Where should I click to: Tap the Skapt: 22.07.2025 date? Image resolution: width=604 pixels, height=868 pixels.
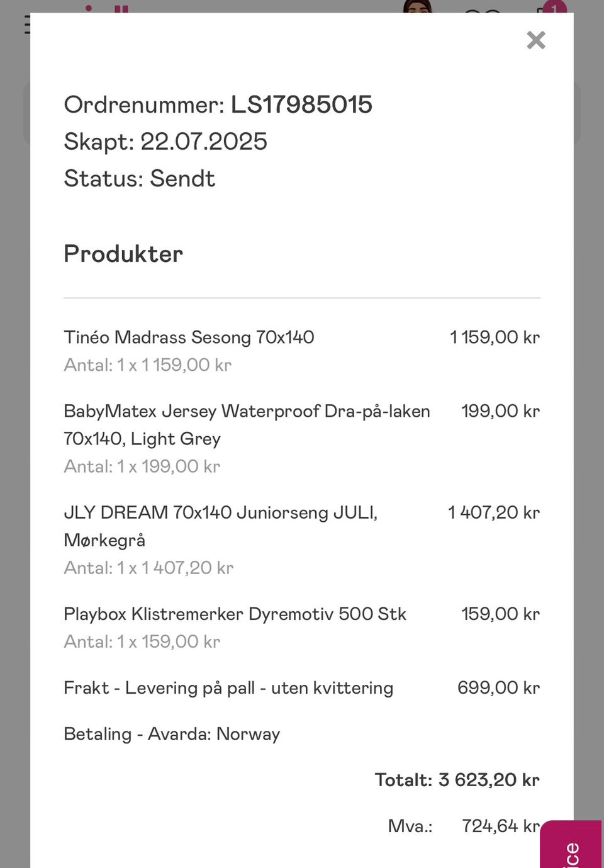(x=165, y=142)
